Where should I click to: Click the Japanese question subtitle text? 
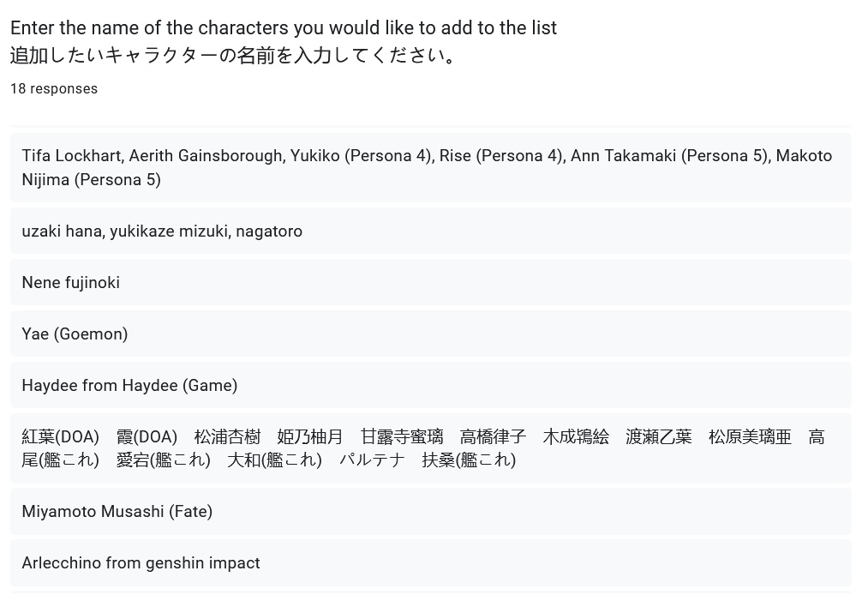[233, 56]
